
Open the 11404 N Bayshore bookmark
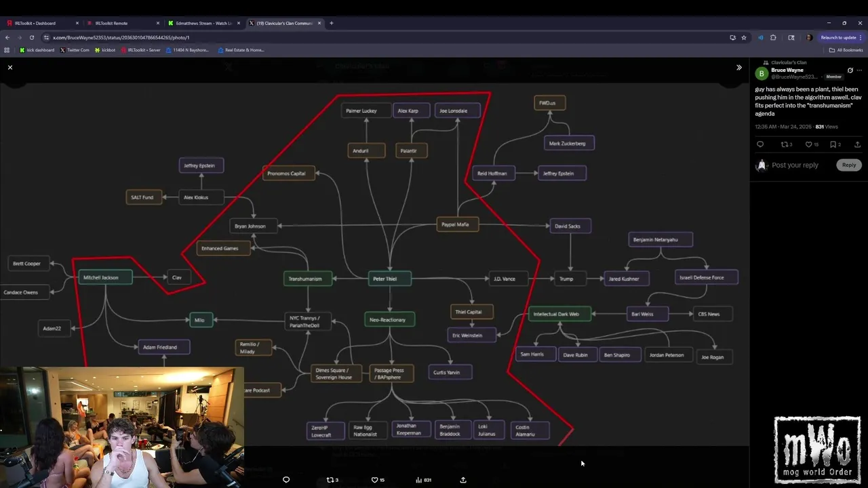[188, 49]
